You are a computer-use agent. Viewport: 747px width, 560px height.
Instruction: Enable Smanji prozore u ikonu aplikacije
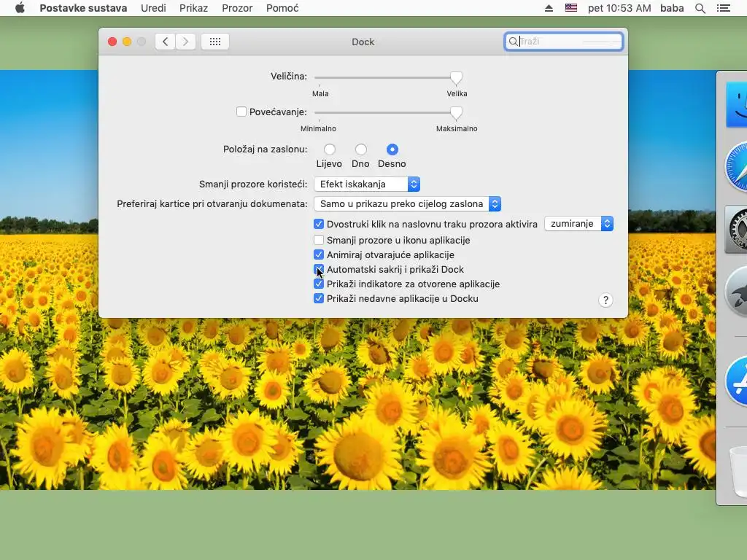pos(319,240)
